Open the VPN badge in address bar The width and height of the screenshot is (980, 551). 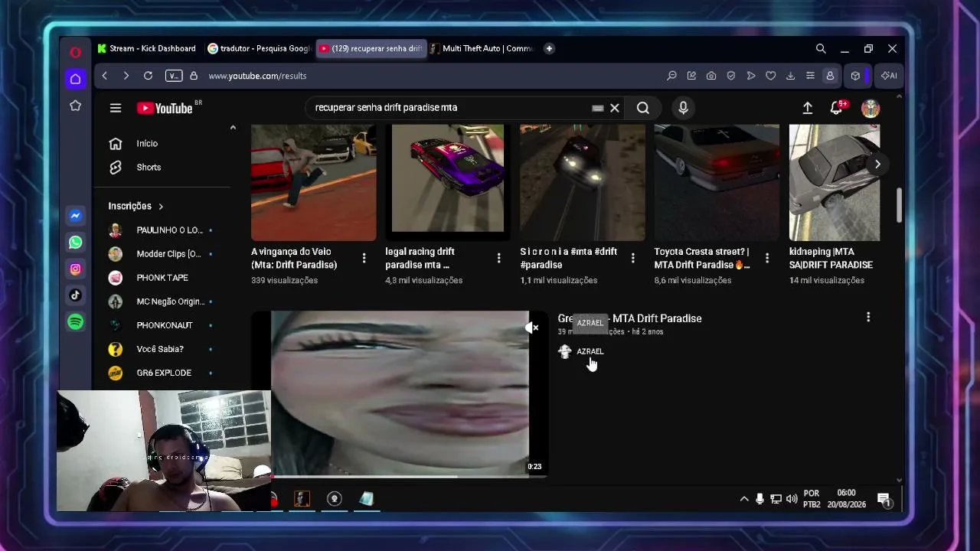[x=173, y=76]
